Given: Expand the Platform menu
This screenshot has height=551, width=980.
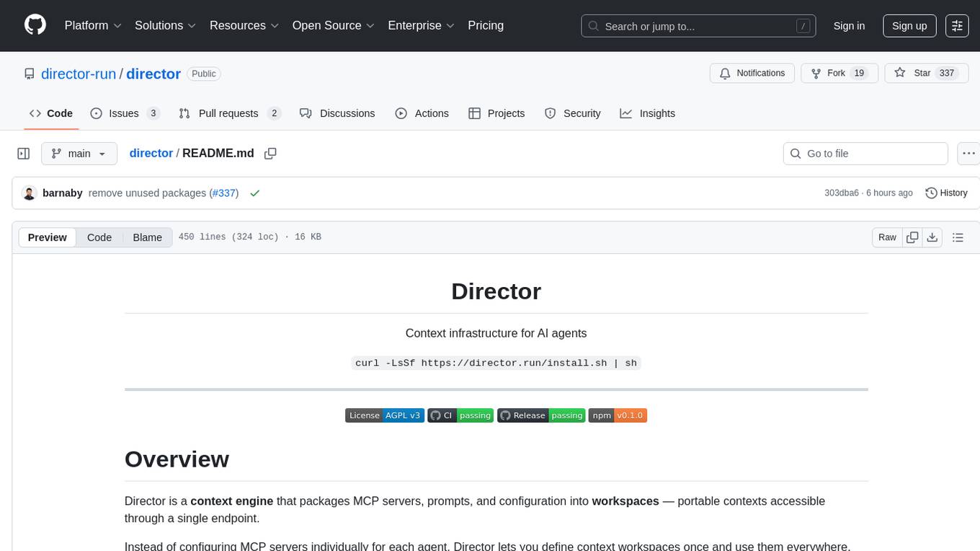Looking at the screenshot, I should [x=93, y=25].
